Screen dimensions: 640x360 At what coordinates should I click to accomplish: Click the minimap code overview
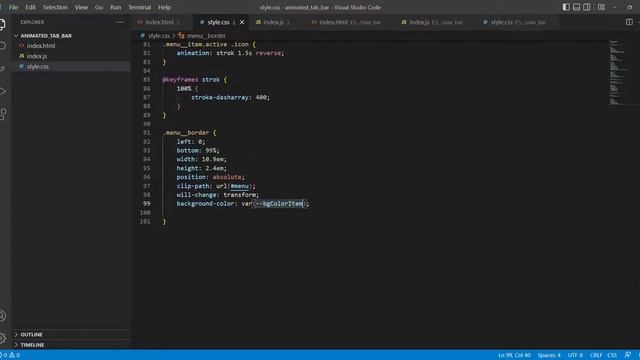(617, 72)
